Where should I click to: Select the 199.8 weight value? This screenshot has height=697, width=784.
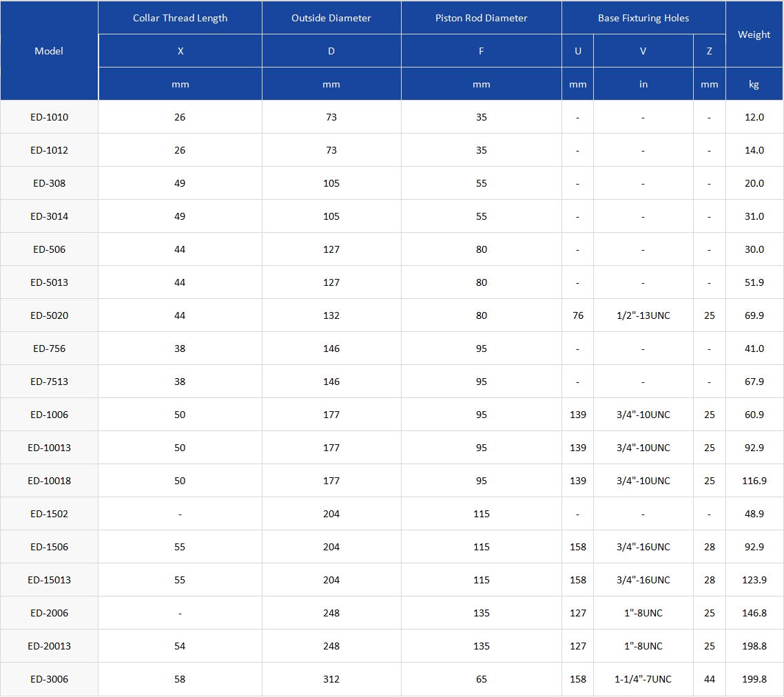pyautogui.click(x=754, y=678)
